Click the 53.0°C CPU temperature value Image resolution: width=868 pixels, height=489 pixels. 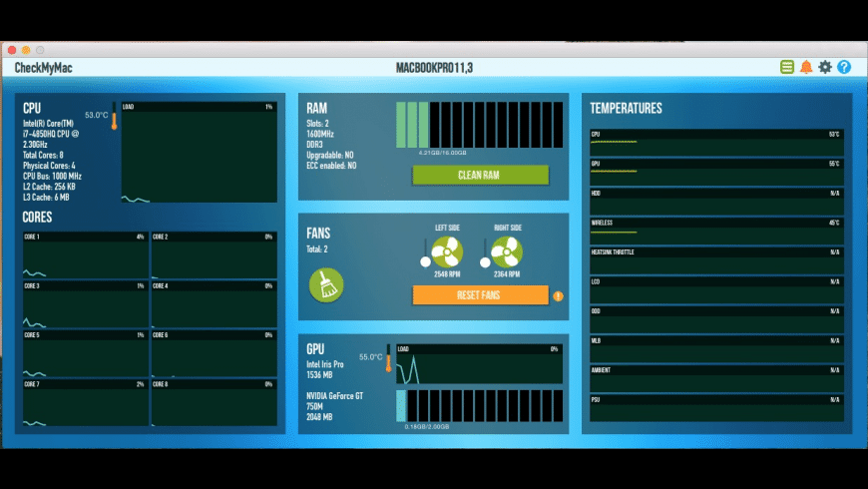coord(97,115)
